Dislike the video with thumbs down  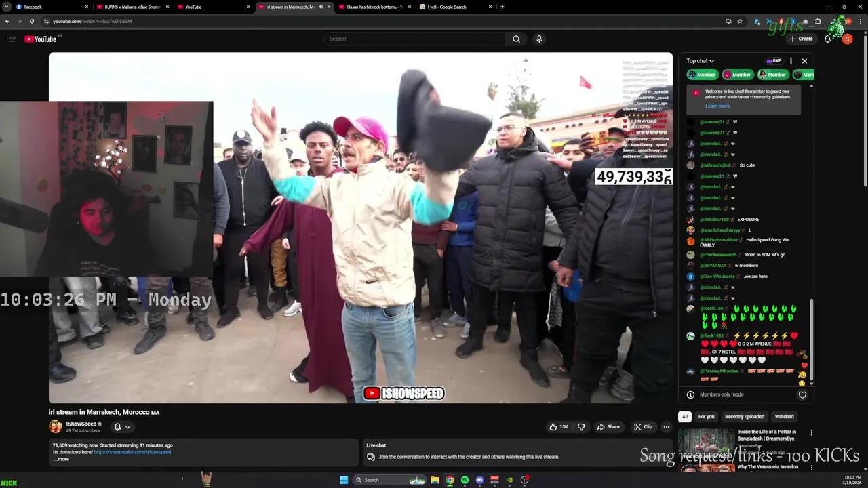[580, 427]
